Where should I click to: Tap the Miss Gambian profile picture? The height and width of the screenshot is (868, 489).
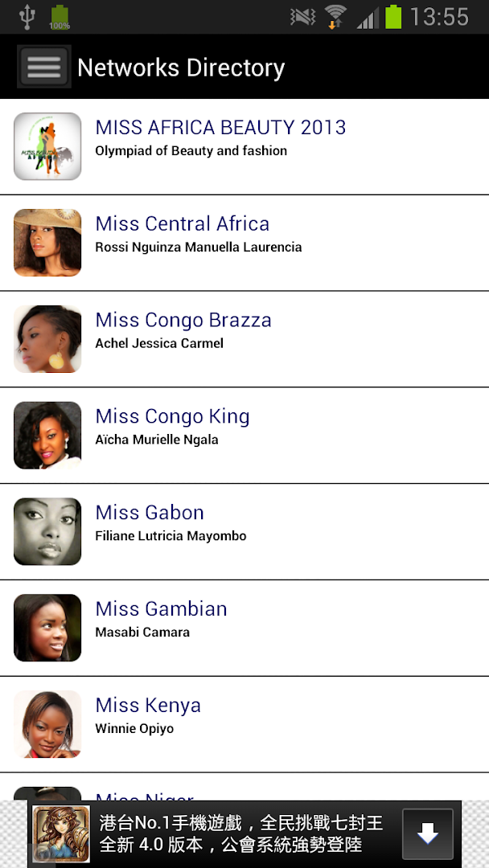[x=47, y=628]
